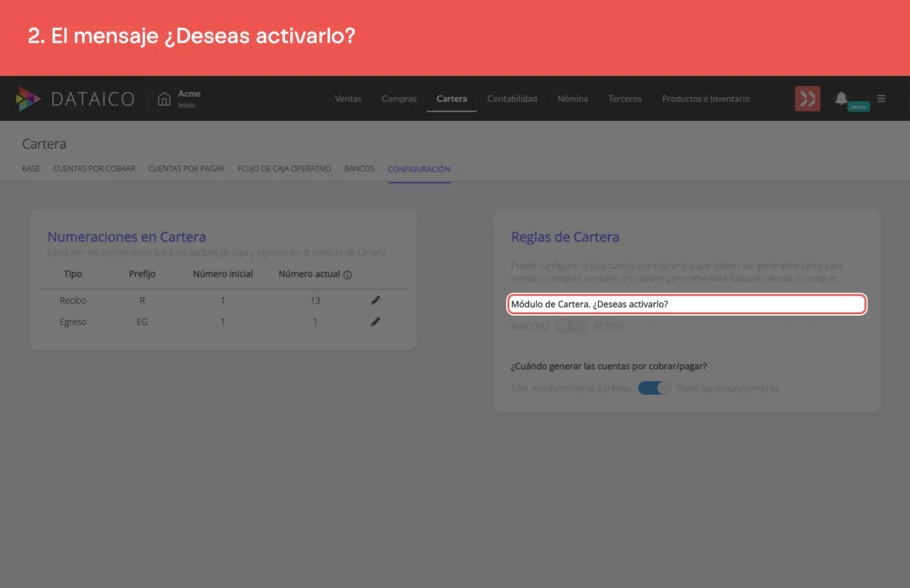Open the Terceros menu

click(x=625, y=99)
